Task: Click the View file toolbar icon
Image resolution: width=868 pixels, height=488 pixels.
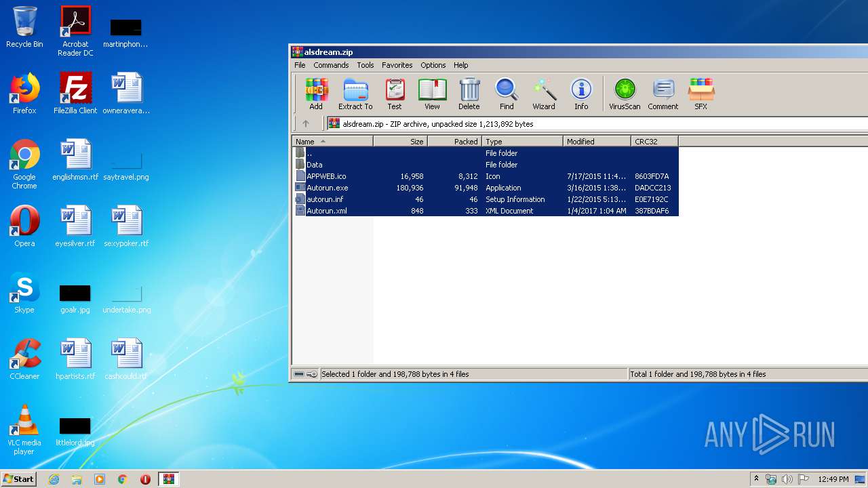Action: click(x=432, y=94)
